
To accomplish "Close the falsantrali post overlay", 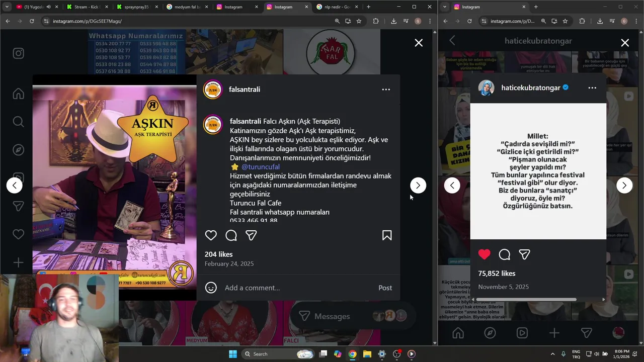I will (x=419, y=43).
